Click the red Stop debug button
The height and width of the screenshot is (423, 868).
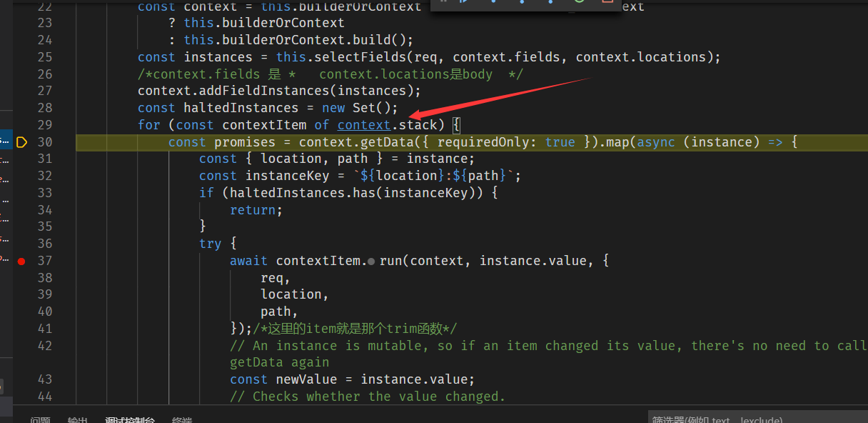607,1
